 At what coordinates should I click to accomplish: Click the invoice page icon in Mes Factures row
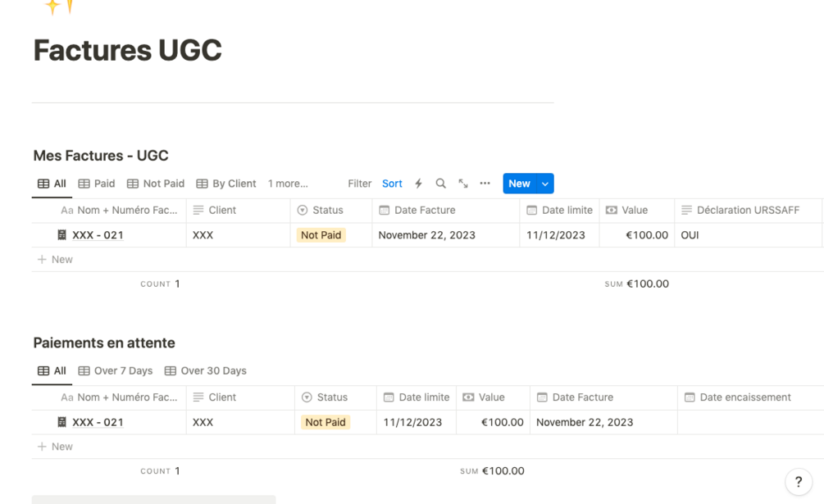pos(61,235)
